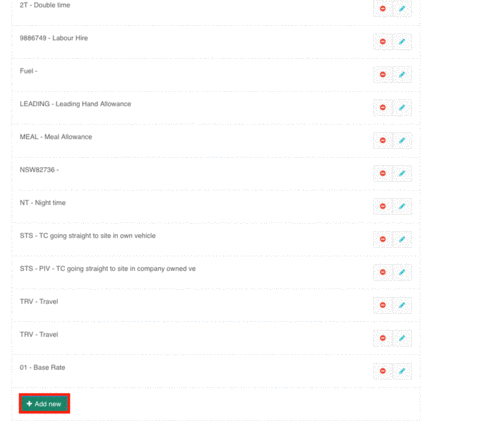Edit the Leading Hand Allowance entry
Screen dimensions: 480x434
(402, 107)
